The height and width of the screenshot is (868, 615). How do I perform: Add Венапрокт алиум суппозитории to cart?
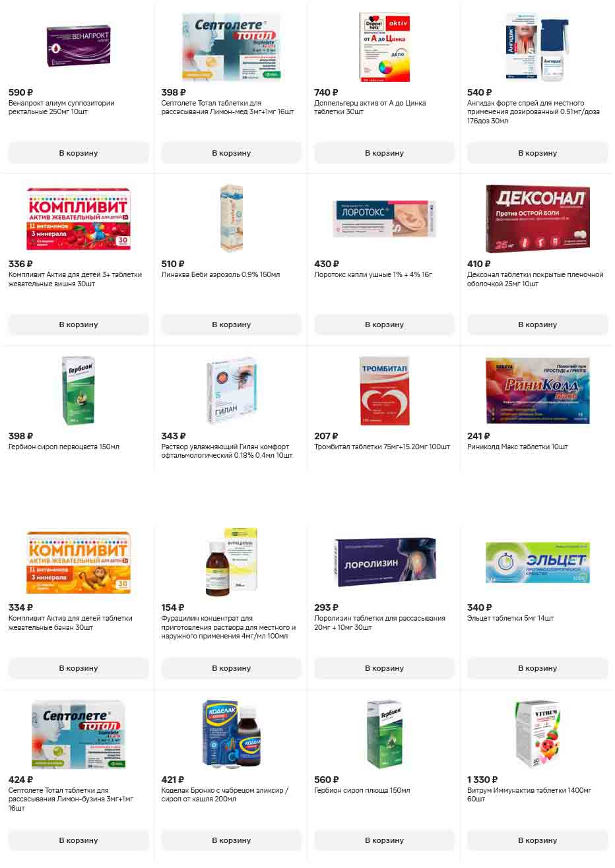[x=79, y=153]
